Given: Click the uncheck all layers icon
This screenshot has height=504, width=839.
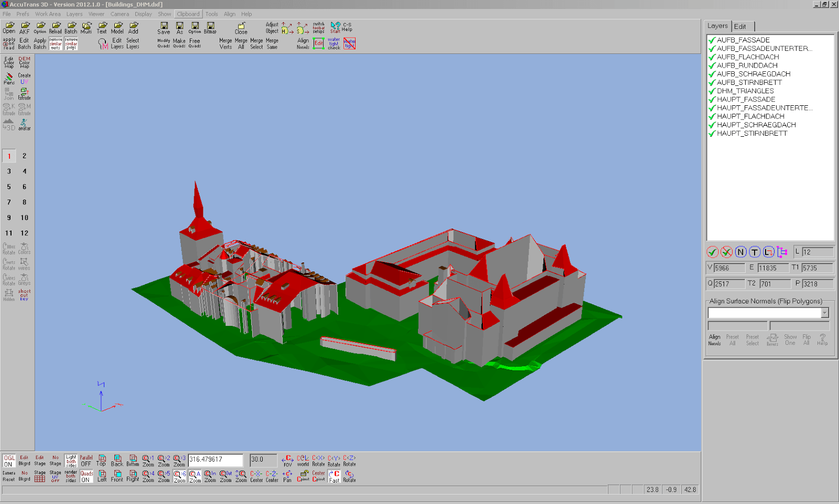Looking at the screenshot, I should pyautogui.click(x=726, y=252).
